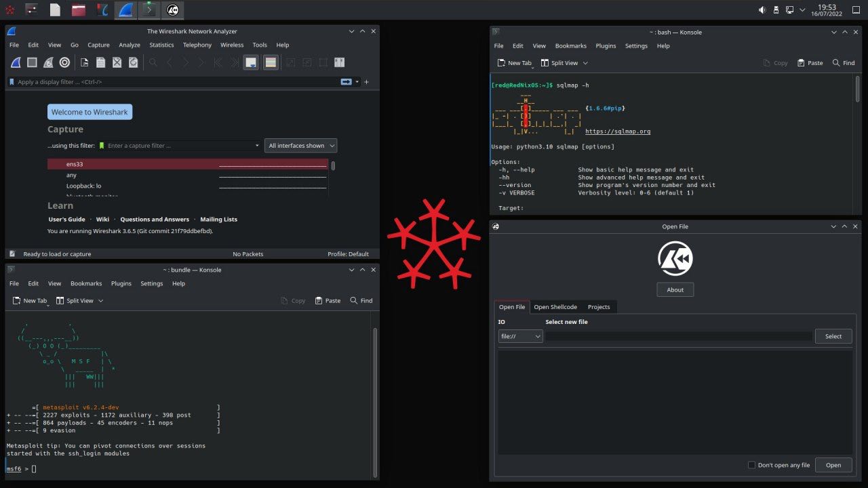This screenshot has width=868, height=488.
Task: Open the Questions and Answers link
Action: 155,220
